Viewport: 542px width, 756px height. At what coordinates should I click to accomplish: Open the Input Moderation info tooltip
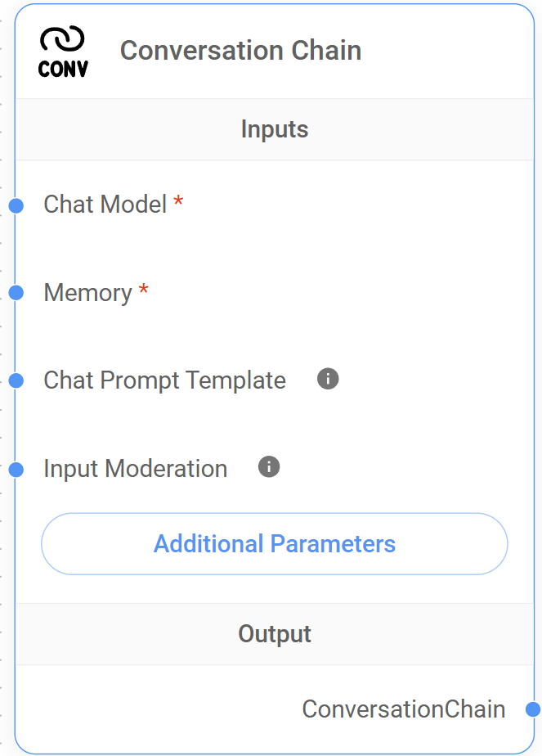(268, 467)
